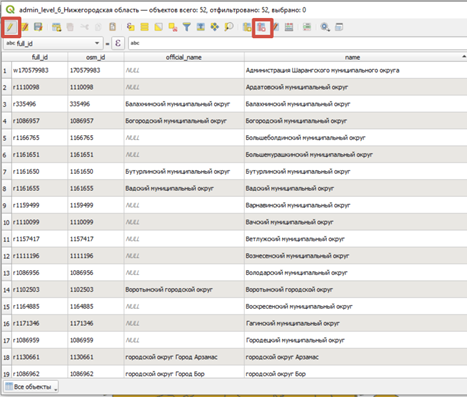Click the full_id cell 'r1161650'
This screenshot has height=397, width=467.
click(x=40, y=172)
